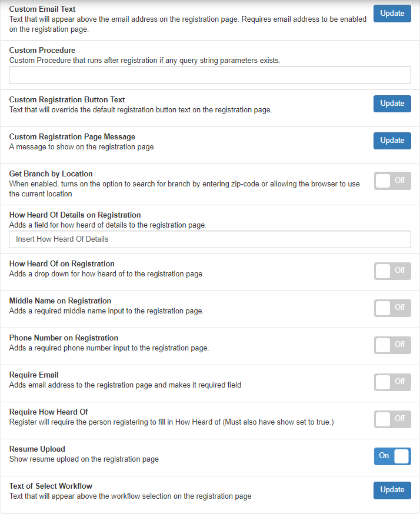Screen dimensions: 420x514
Task: Click the Custom Email Text heading
Action: [42, 9]
